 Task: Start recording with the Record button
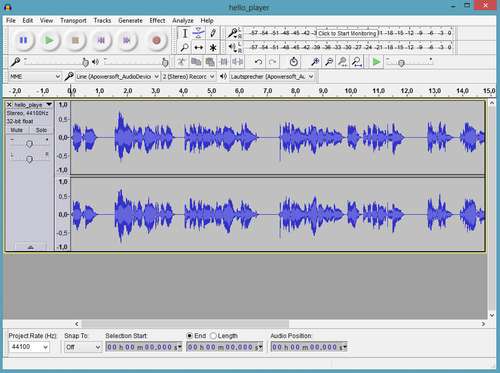pos(156,40)
